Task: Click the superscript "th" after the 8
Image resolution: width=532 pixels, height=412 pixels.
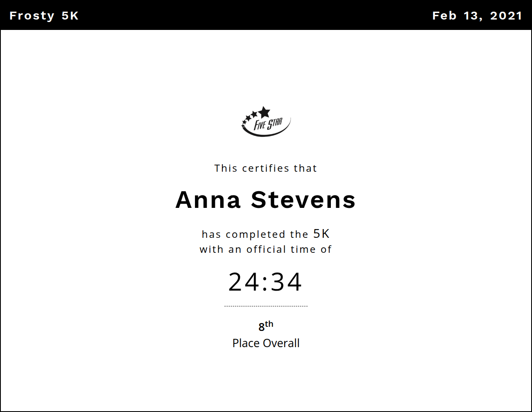Action: (x=269, y=324)
